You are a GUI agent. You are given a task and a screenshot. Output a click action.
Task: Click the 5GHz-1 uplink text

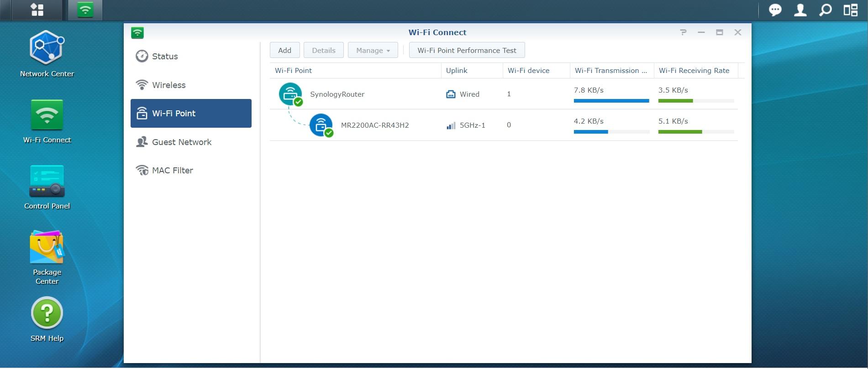pos(472,125)
